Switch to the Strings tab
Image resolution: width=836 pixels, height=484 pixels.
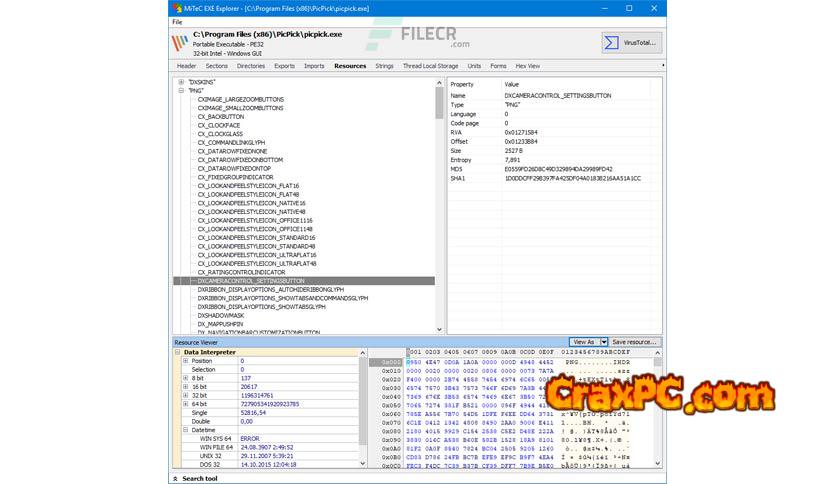pos(384,66)
